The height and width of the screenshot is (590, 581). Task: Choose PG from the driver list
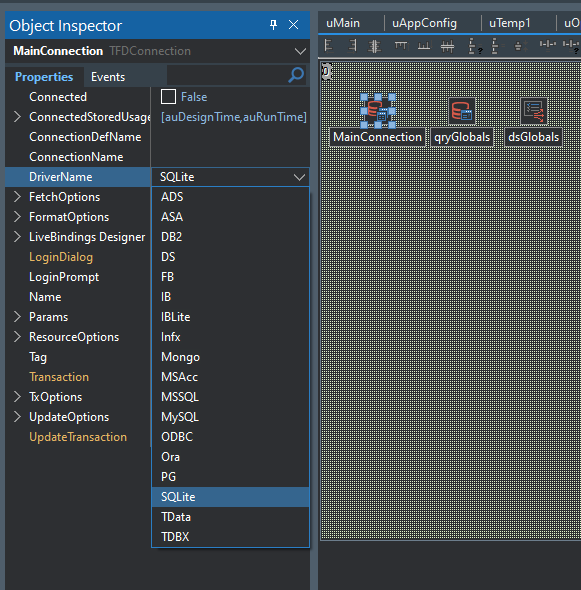click(x=230, y=477)
